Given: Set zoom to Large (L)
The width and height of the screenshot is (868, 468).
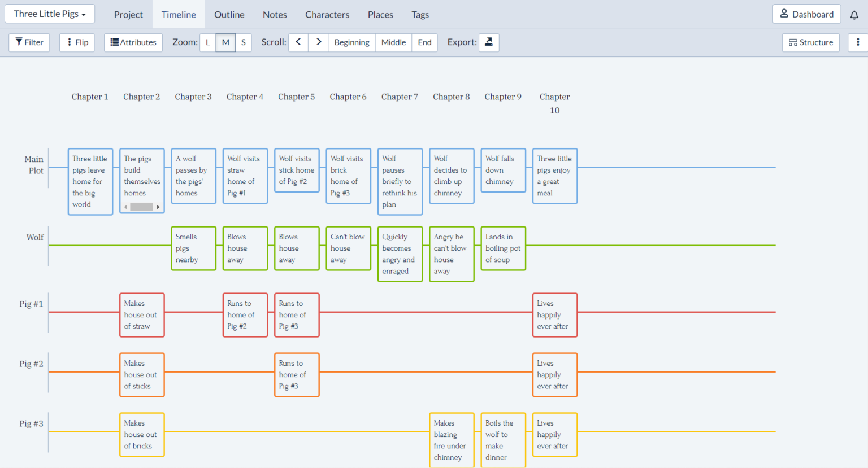Looking at the screenshot, I should [208, 42].
